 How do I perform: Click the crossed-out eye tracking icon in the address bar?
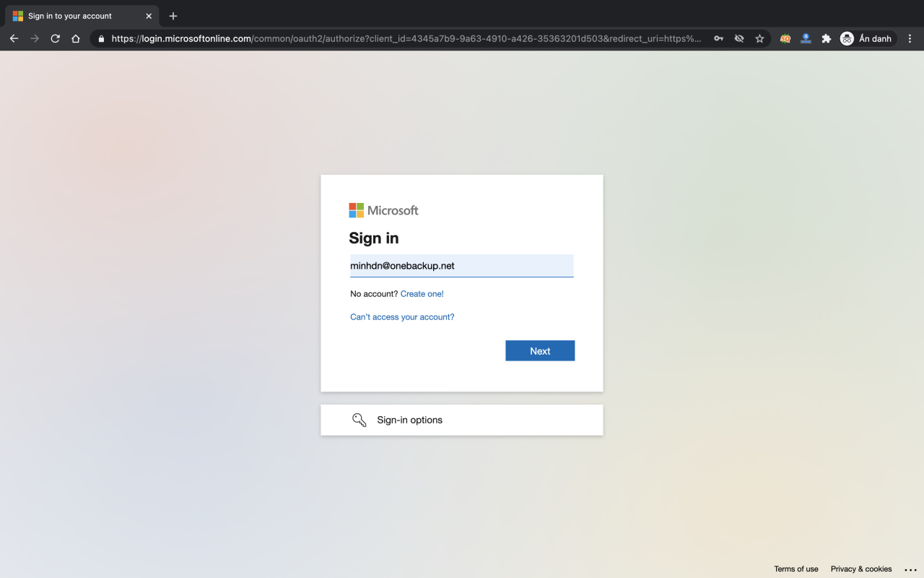click(739, 39)
